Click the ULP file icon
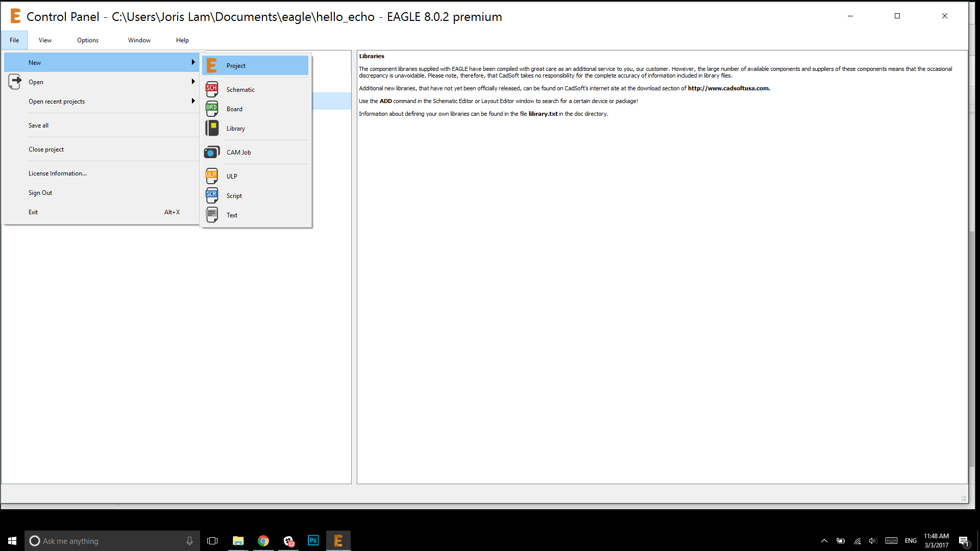The image size is (980, 551). pos(212,176)
